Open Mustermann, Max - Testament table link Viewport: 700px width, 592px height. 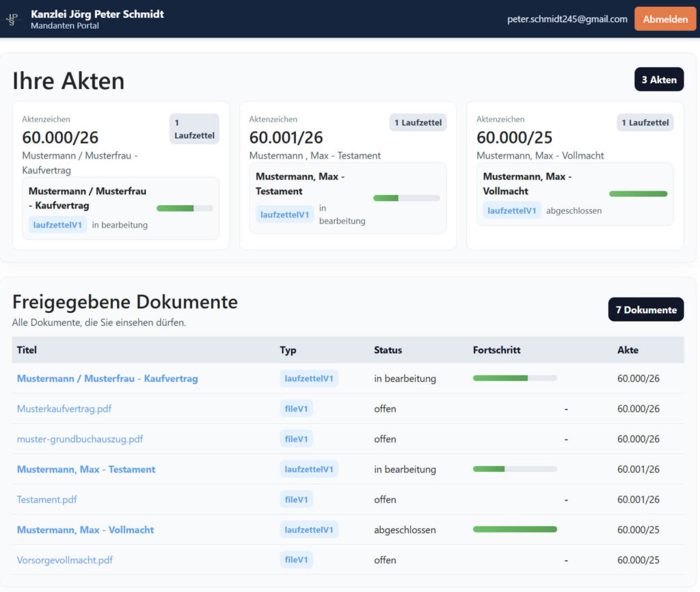tap(85, 470)
